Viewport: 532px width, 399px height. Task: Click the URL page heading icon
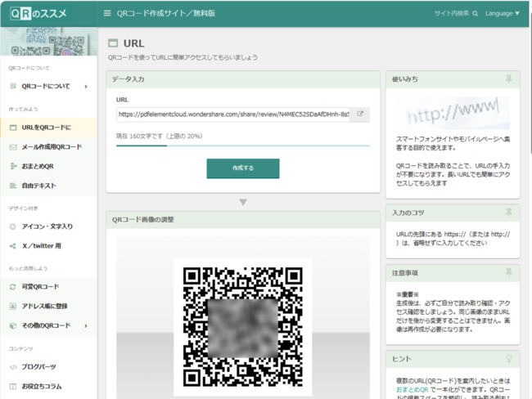click(x=113, y=43)
